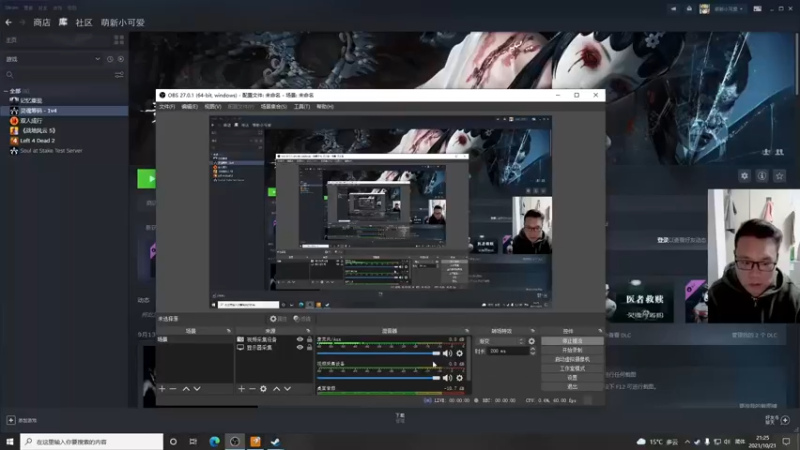Viewport: 800px width, 450px height.
Task: Remove selected OBS source
Action: click(x=252, y=389)
